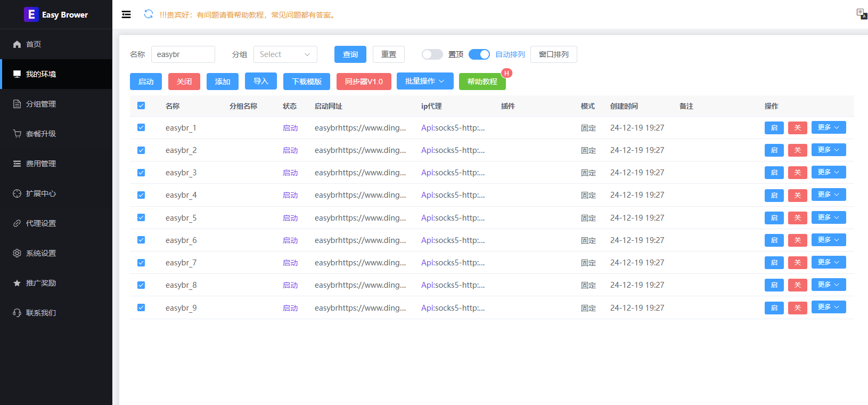Expand 更多 menu for easybr_3

tap(829, 172)
